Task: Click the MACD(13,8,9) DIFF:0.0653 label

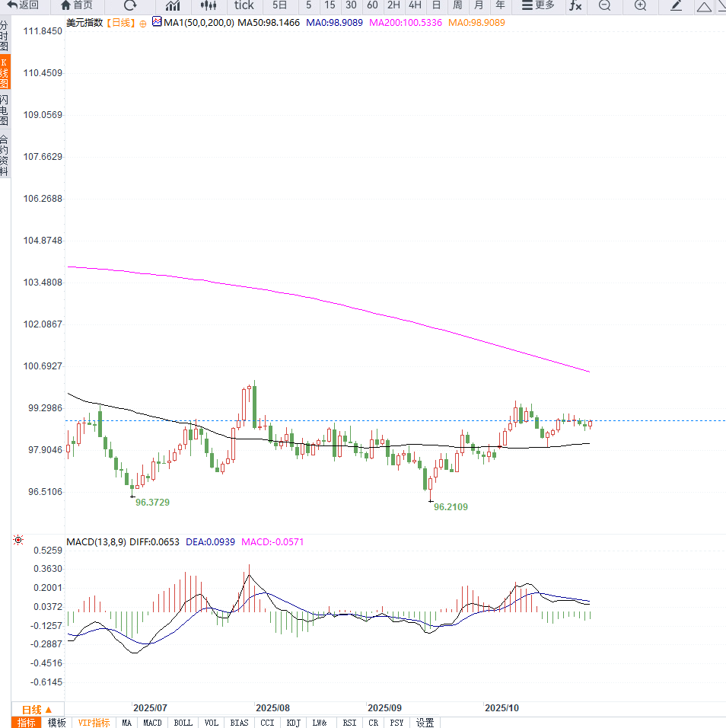Action: 123,542
